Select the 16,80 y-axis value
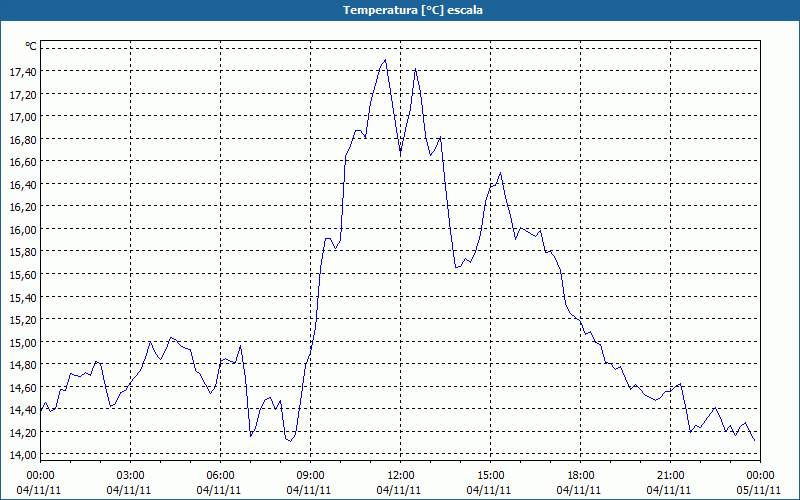The image size is (800, 500). point(23,140)
